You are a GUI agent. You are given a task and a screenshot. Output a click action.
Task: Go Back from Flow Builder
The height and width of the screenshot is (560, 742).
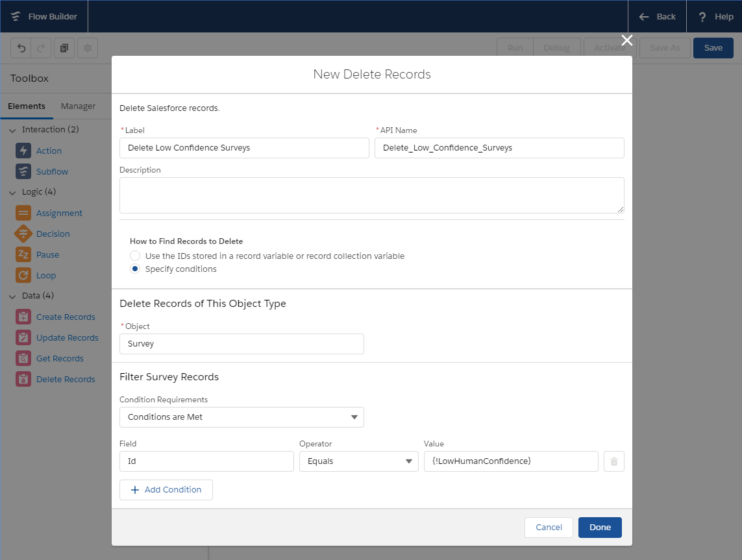[x=658, y=17]
